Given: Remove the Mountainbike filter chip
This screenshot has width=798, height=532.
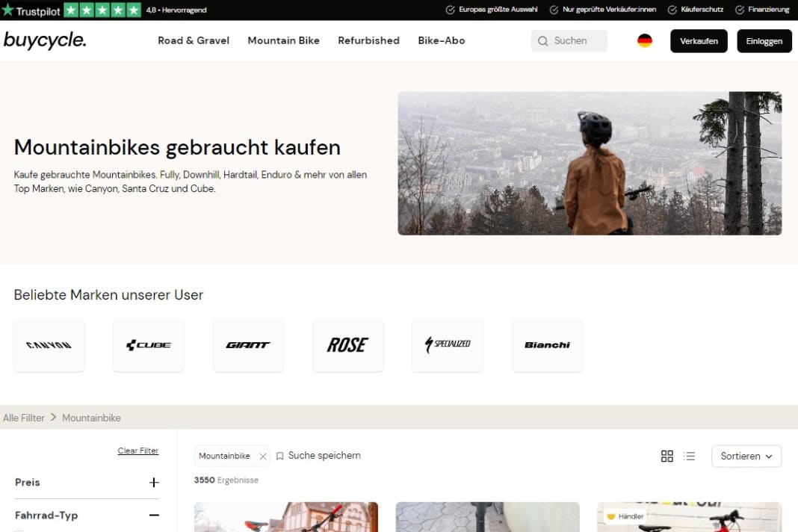Looking at the screenshot, I should 262,455.
